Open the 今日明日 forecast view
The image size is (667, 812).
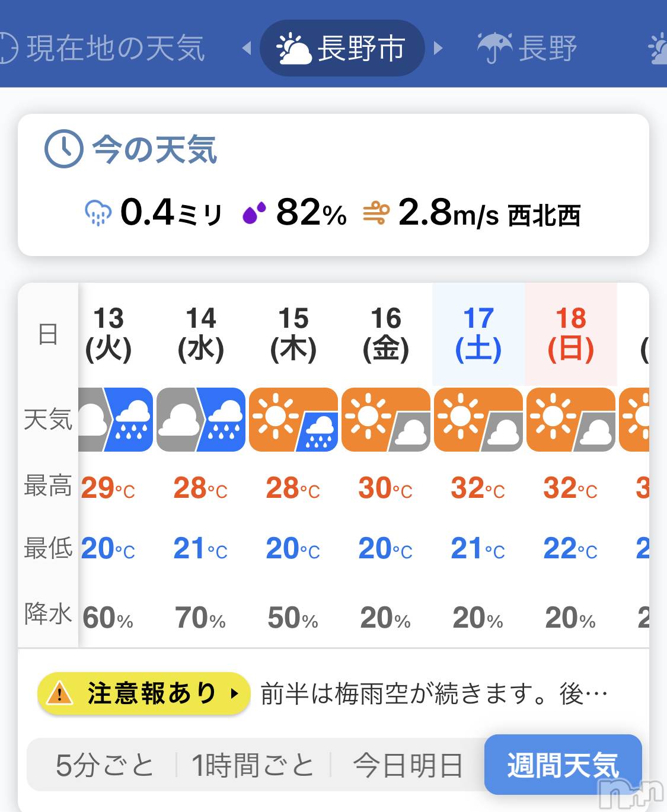point(408,765)
